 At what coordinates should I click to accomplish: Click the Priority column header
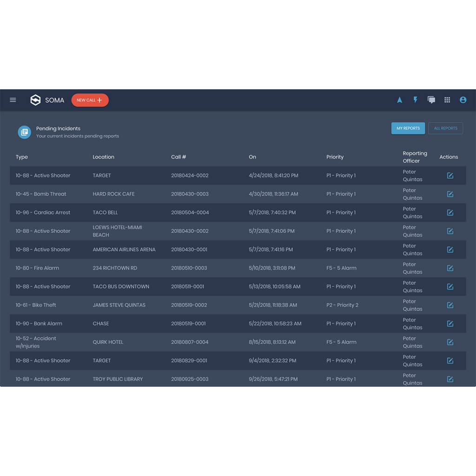point(335,157)
